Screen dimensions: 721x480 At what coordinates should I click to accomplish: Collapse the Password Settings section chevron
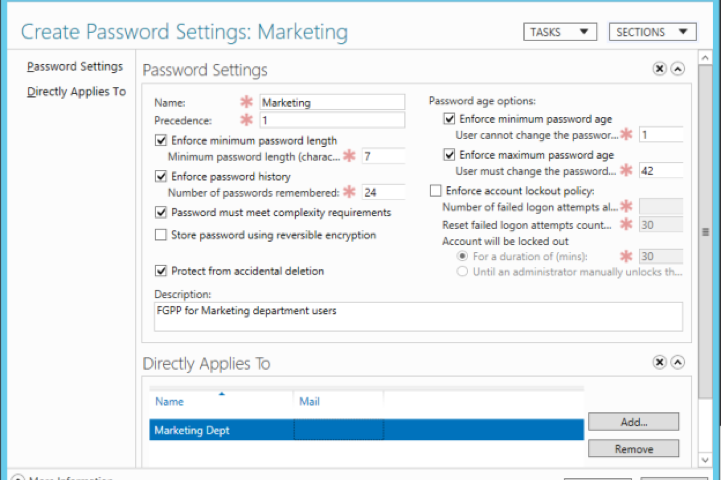tap(677, 69)
